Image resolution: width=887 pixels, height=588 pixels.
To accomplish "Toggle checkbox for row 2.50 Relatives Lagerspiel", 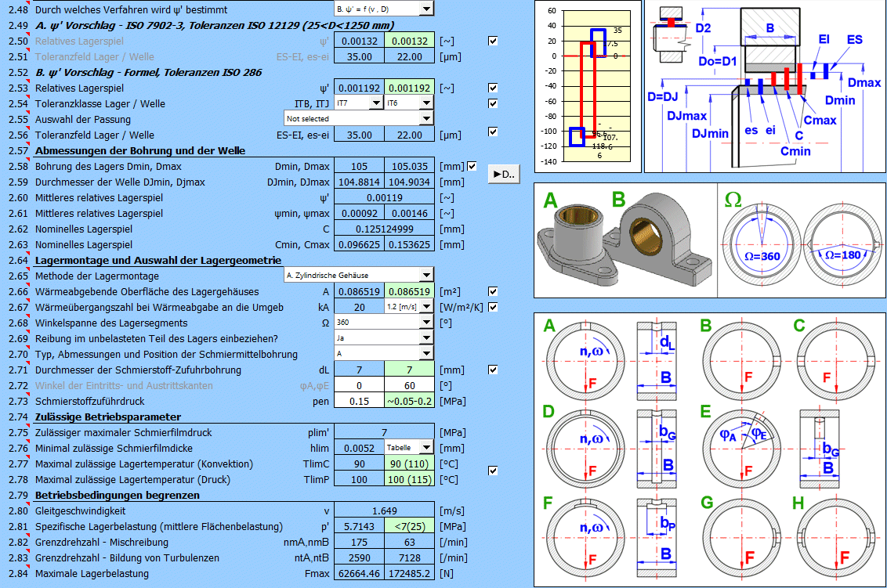I will [493, 41].
